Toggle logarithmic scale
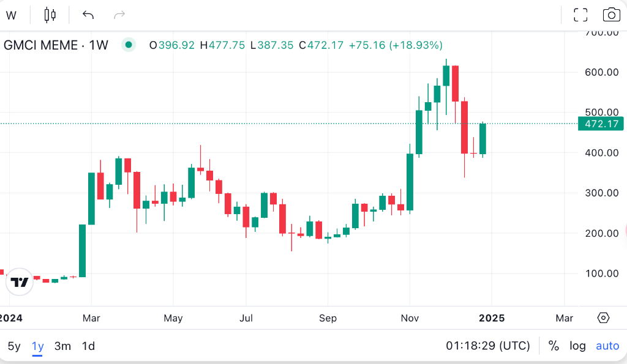 click(x=577, y=346)
